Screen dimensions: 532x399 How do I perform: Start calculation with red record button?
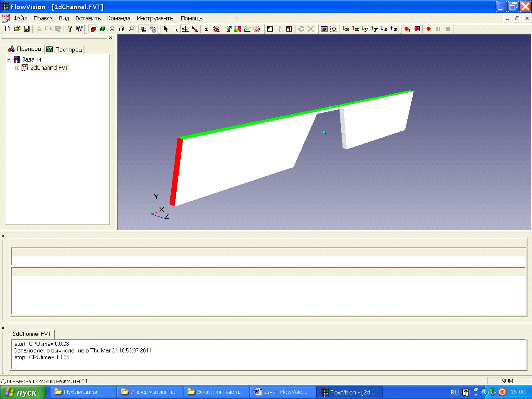(429, 29)
